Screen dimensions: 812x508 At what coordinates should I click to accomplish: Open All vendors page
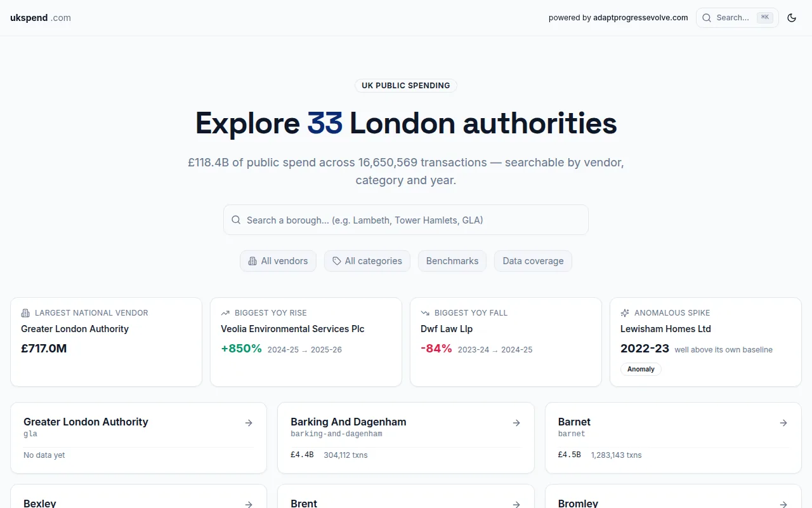pos(278,261)
